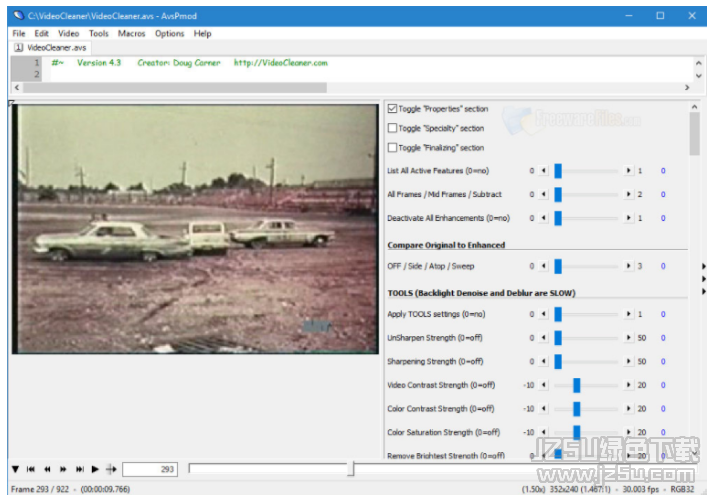Open the Options menu

coord(169,34)
